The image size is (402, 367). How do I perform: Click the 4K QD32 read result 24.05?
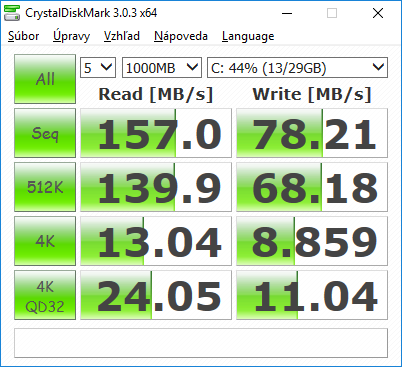(156, 295)
